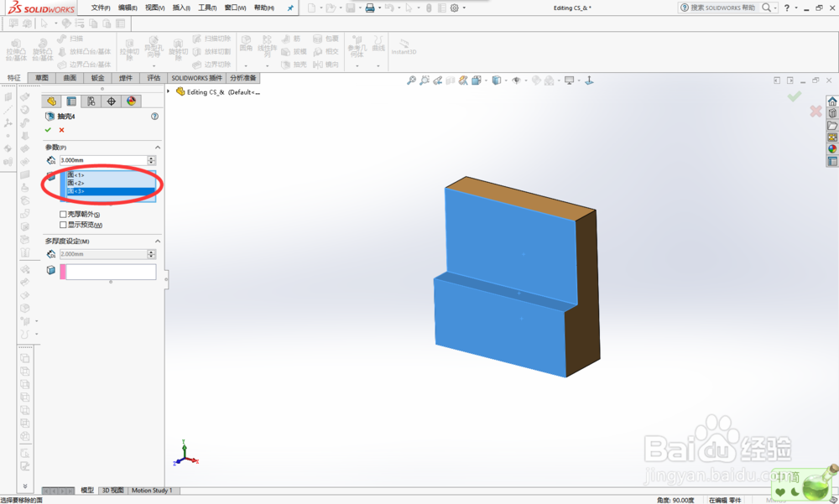Adjust the 3.000mm thickness spinner arrows
Viewport: 839px width, 504px height.
click(x=151, y=160)
